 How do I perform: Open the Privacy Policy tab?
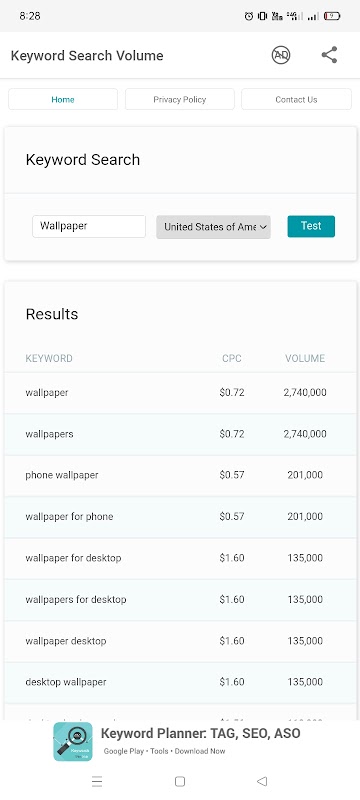coord(179,99)
